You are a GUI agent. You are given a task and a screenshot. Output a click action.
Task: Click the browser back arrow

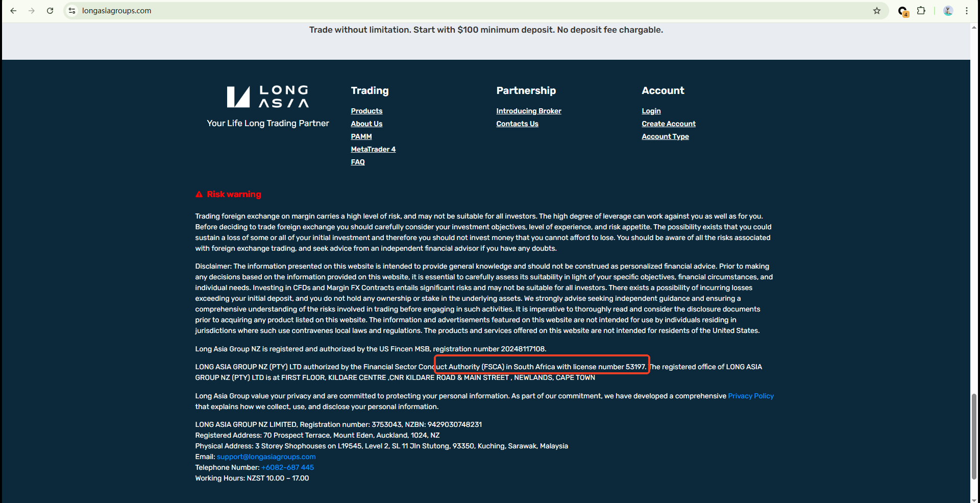pos(13,11)
